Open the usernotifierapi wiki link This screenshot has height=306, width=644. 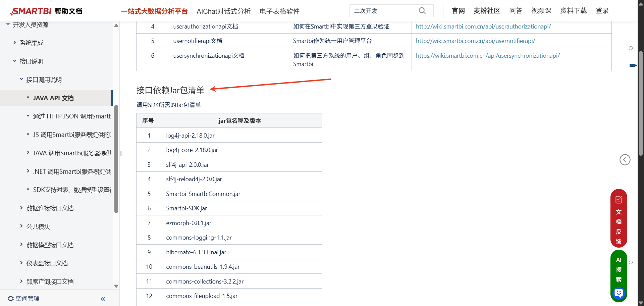[475, 41]
